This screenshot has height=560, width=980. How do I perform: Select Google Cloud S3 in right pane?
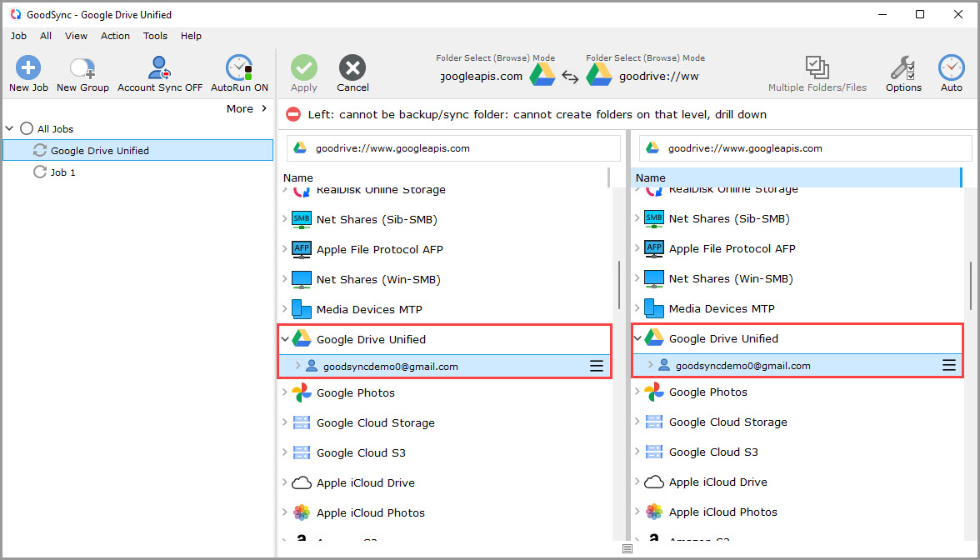pyautogui.click(x=713, y=452)
